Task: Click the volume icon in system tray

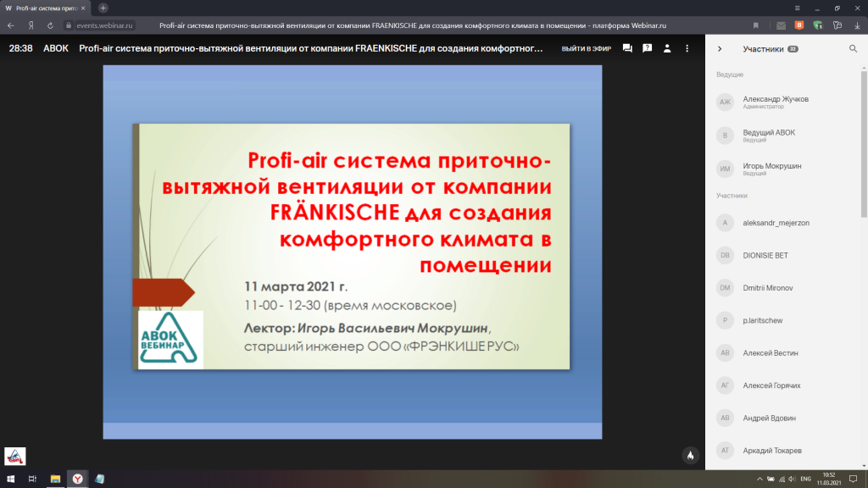Action: 793,480
